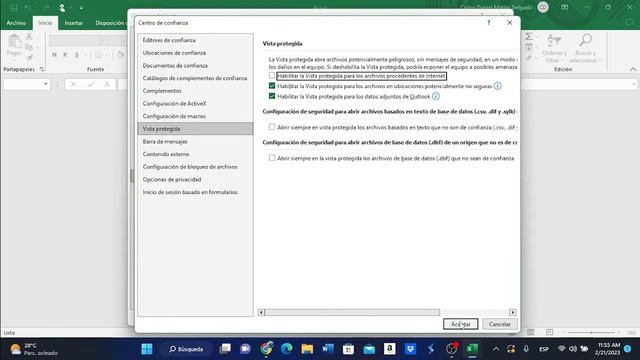
Task: Click Insert Function fx icon
Action: 107,84
